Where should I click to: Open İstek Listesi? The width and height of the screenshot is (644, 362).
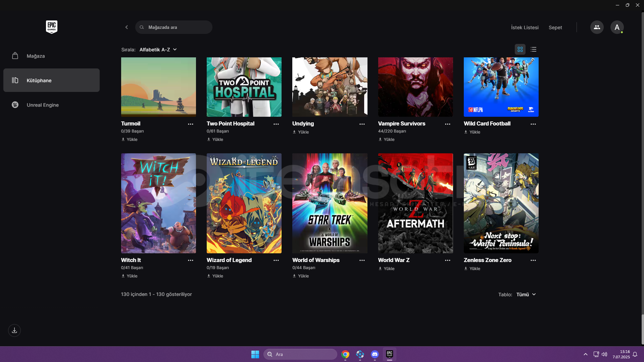(x=525, y=28)
